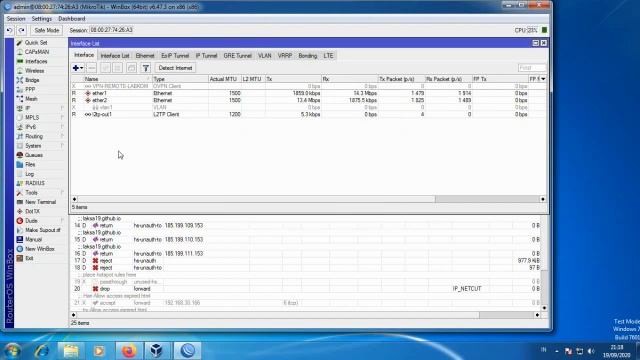Open the PPP sidebar entry
The image size is (640, 360).
pyautogui.click(x=30, y=89)
